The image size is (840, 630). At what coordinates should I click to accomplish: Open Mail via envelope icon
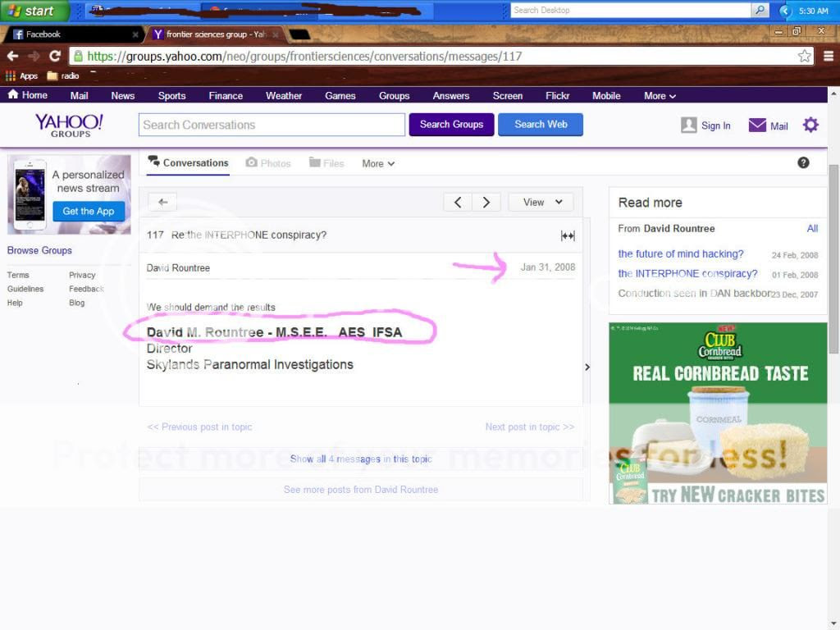point(757,125)
